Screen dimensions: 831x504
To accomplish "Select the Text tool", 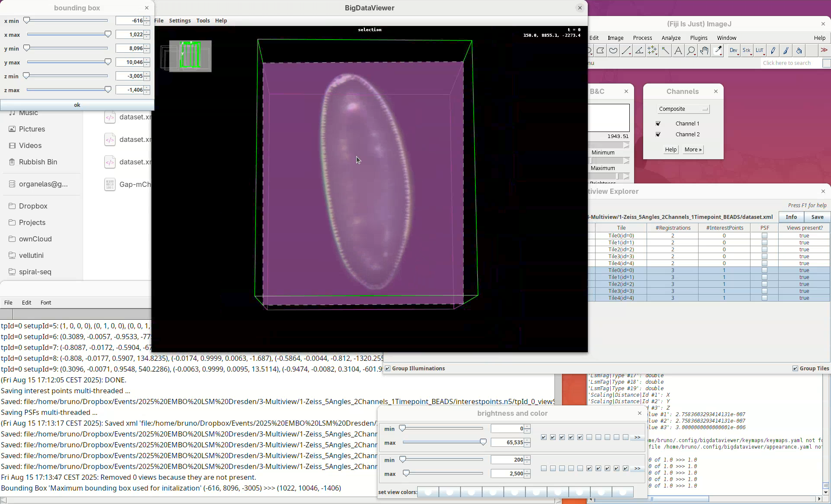I will pyautogui.click(x=678, y=51).
